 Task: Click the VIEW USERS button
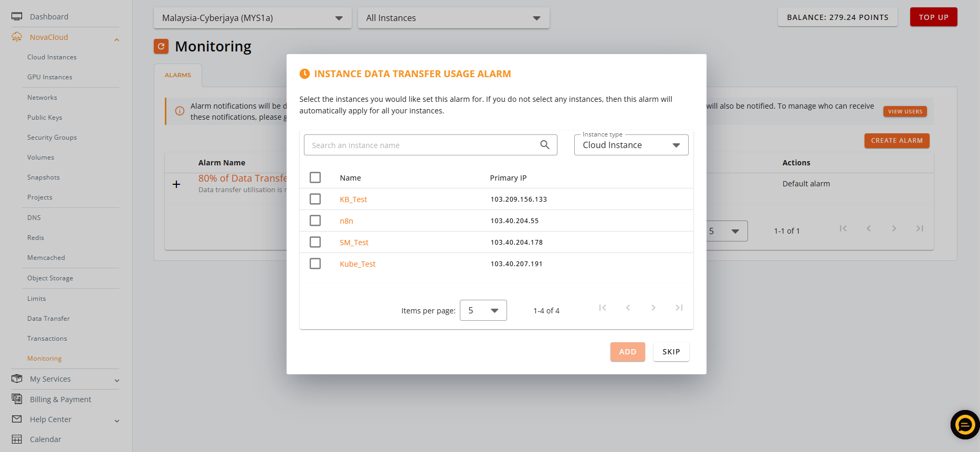(x=905, y=111)
